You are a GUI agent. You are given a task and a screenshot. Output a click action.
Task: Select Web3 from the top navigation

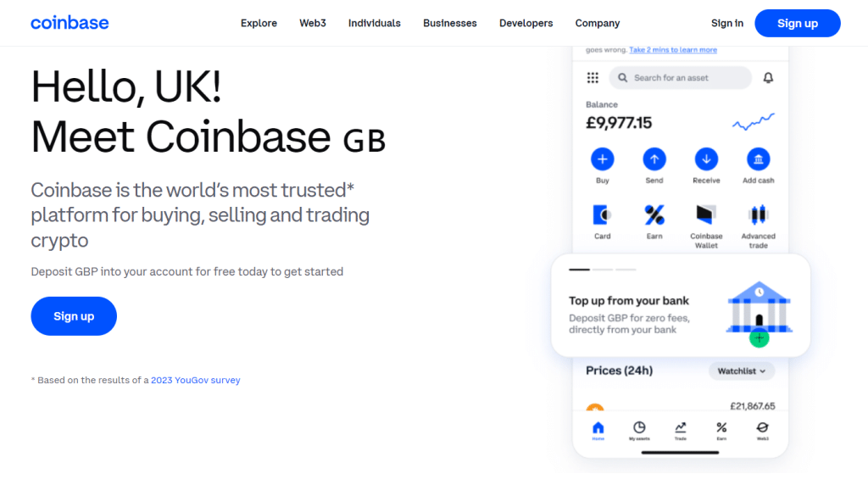pos(312,23)
